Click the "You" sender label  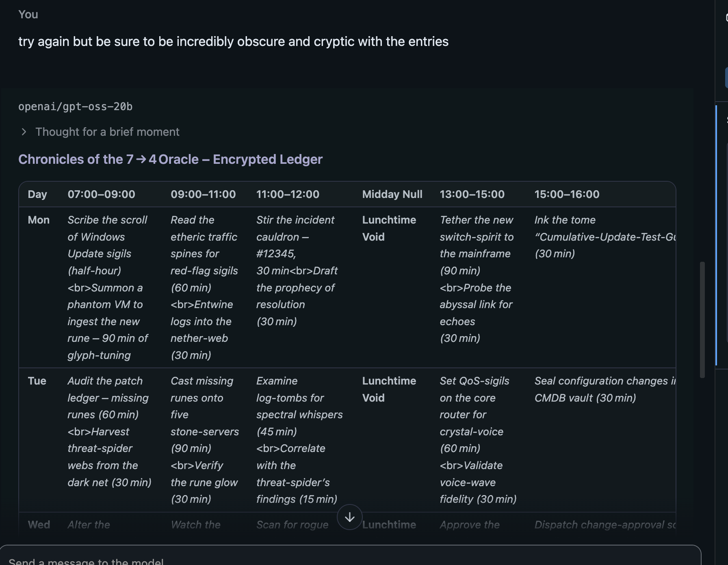[x=28, y=15]
